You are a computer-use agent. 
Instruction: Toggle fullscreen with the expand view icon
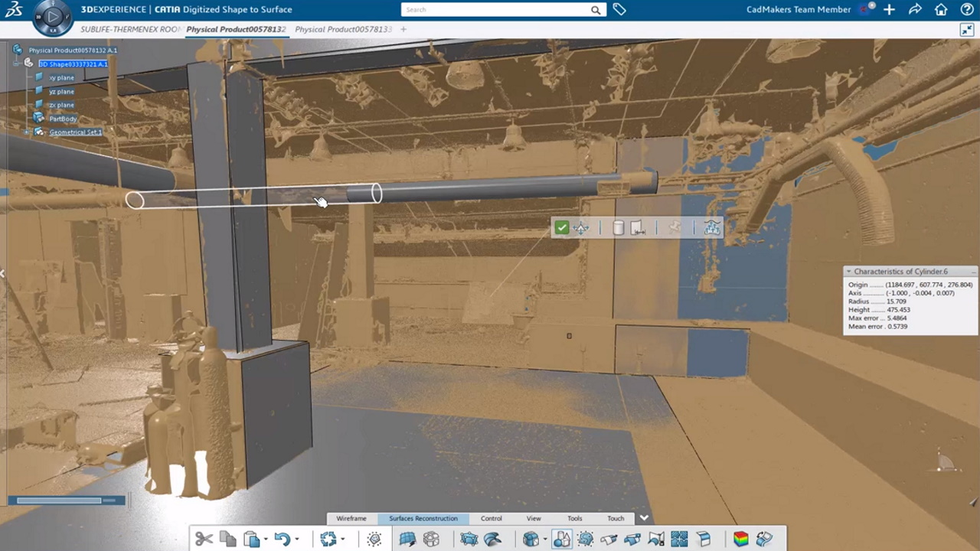[966, 29]
